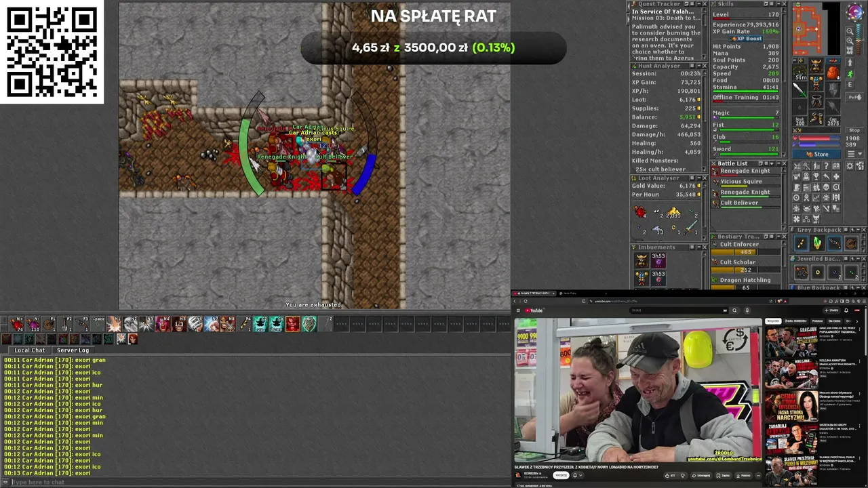Focus the 'Type here to chat' field
This screenshot has width=868, height=488.
point(258,483)
